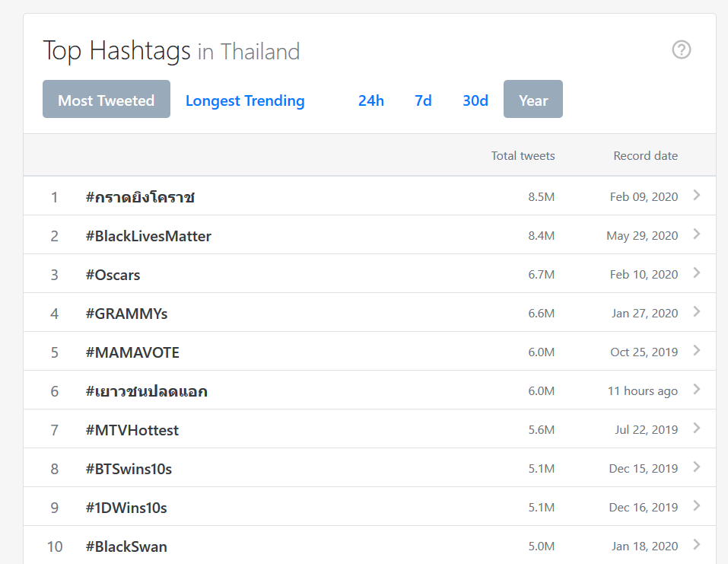Open the #BTSwins10s hashtag
Screen dimensions: 728x564
click(129, 469)
